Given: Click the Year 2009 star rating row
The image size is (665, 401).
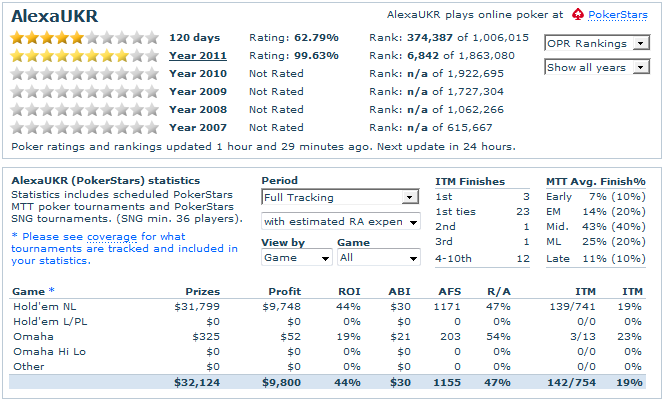Looking at the screenshot, I should coord(84,92).
